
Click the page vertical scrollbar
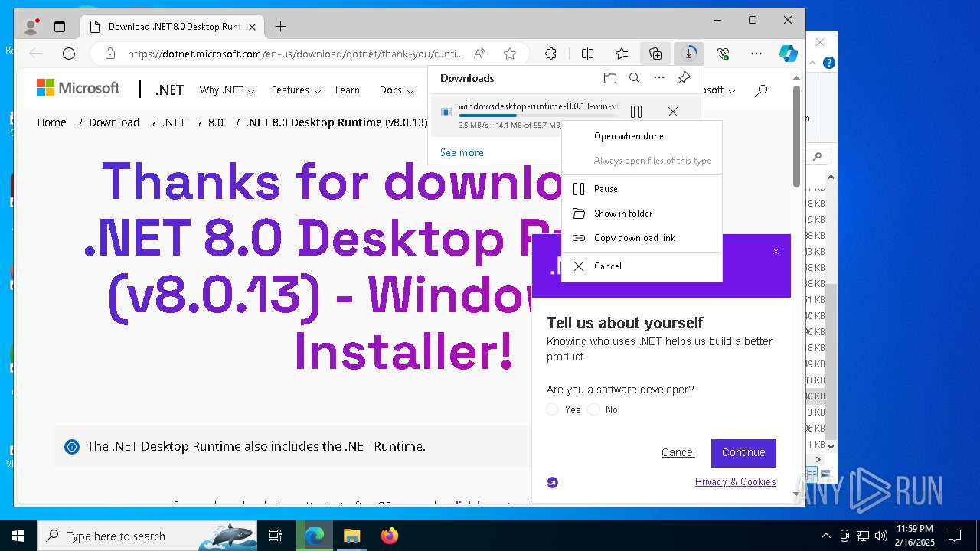(x=796, y=138)
